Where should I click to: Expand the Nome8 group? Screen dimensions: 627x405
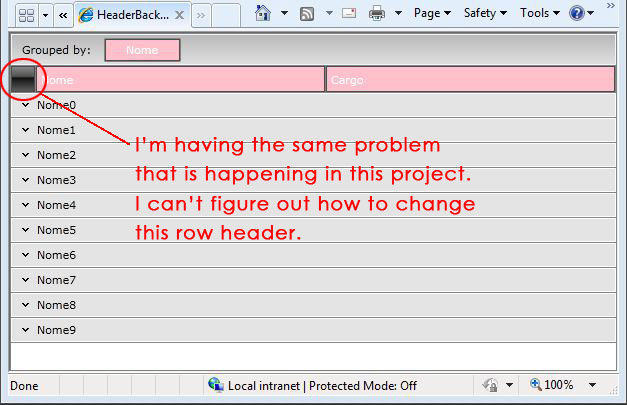click(x=26, y=305)
